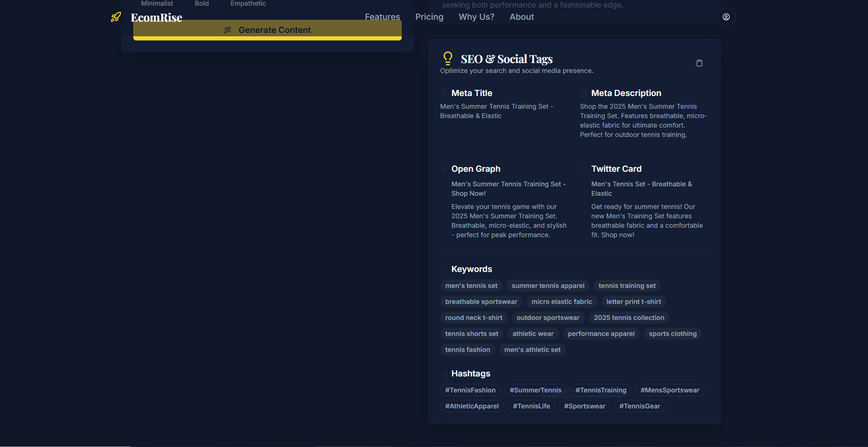This screenshot has width=868, height=447.
Task: Select the Minimalist tone option
Action: click(x=157, y=4)
